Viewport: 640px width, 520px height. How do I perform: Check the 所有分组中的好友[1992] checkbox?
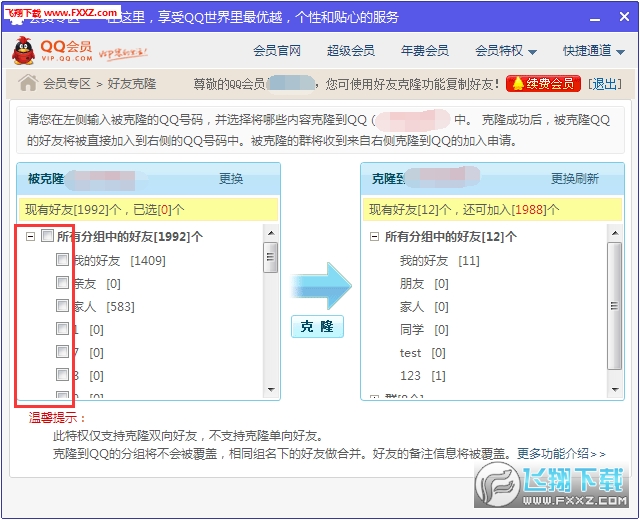47,237
